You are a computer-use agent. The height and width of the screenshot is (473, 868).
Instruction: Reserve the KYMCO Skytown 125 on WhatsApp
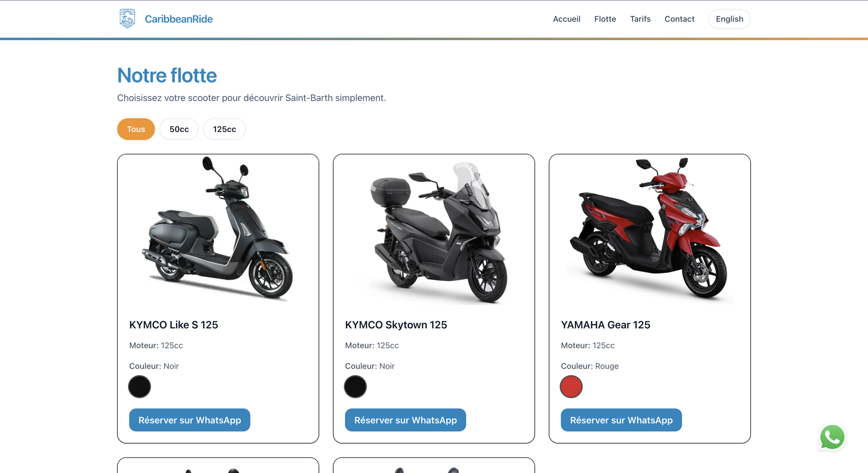click(x=405, y=420)
